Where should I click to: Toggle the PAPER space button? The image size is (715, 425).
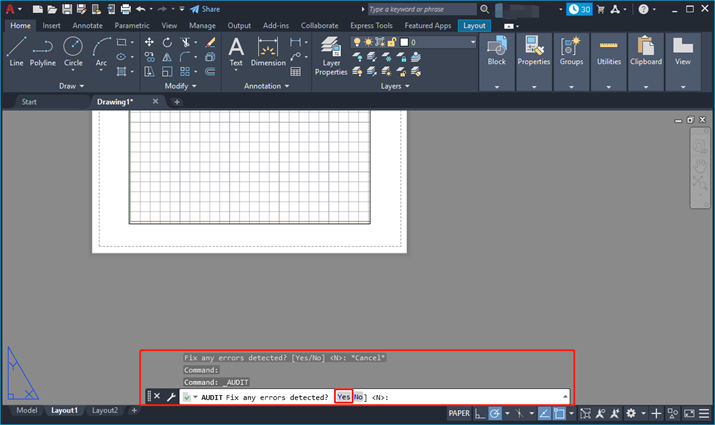tap(459, 412)
